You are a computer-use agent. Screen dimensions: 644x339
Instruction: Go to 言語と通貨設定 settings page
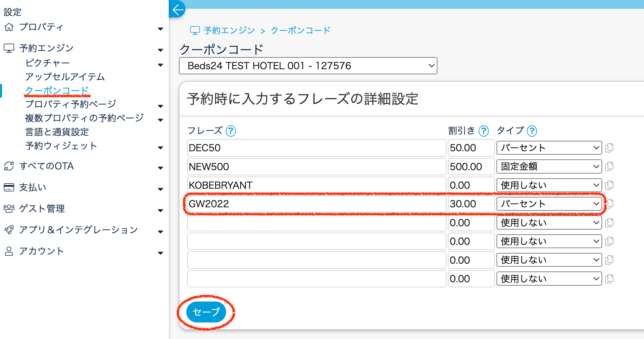pyautogui.click(x=57, y=132)
